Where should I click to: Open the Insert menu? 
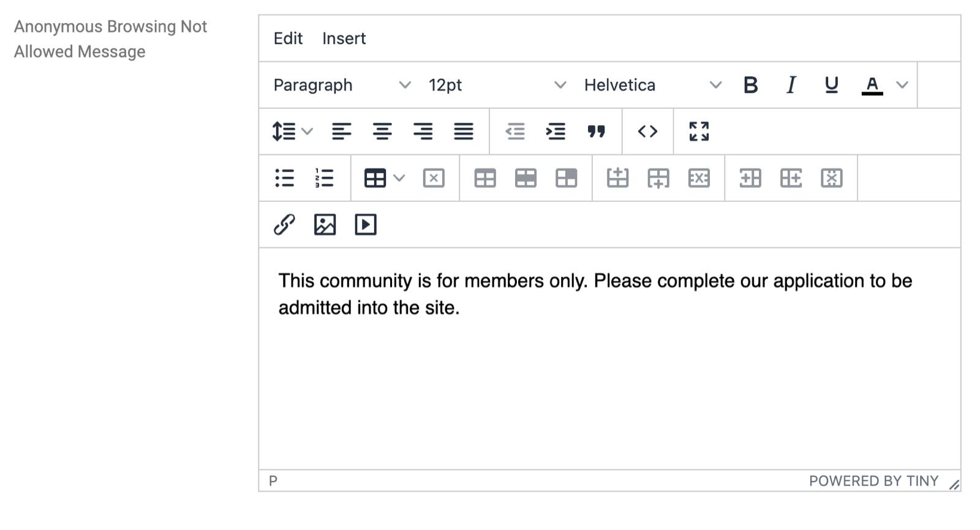(x=344, y=39)
